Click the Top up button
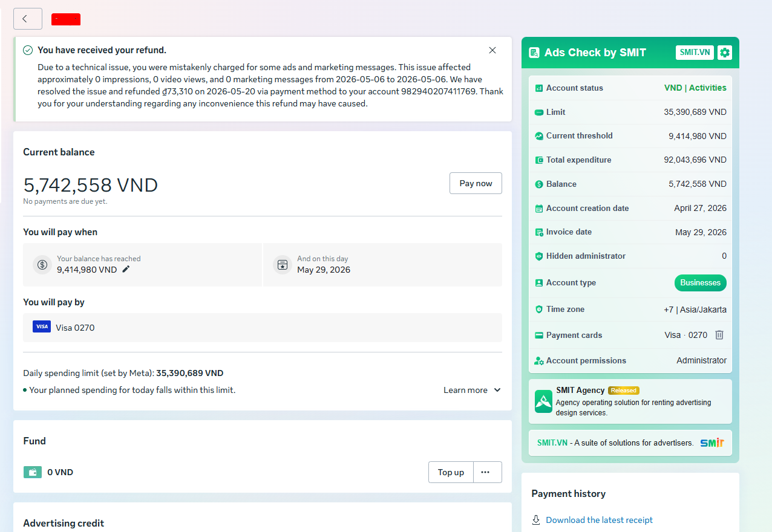This screenshot has width=772, height=532. [451, 472]
